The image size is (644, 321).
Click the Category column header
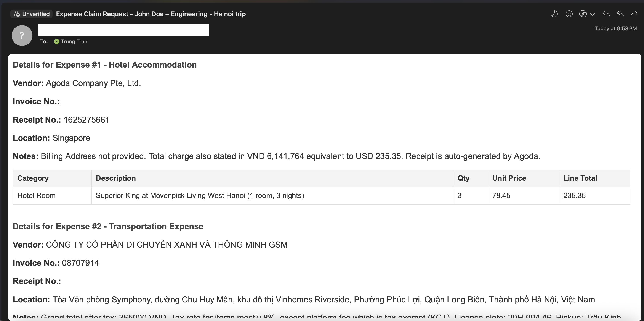[33, 178]
